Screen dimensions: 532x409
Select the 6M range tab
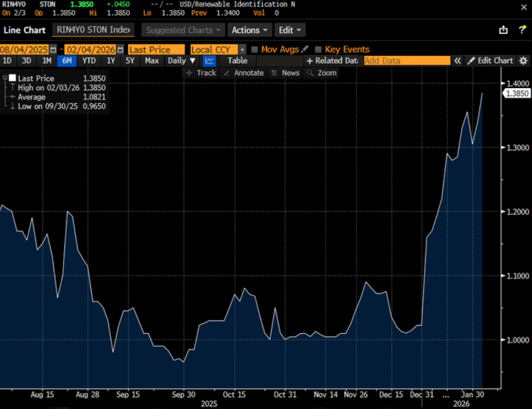[67, 61]
